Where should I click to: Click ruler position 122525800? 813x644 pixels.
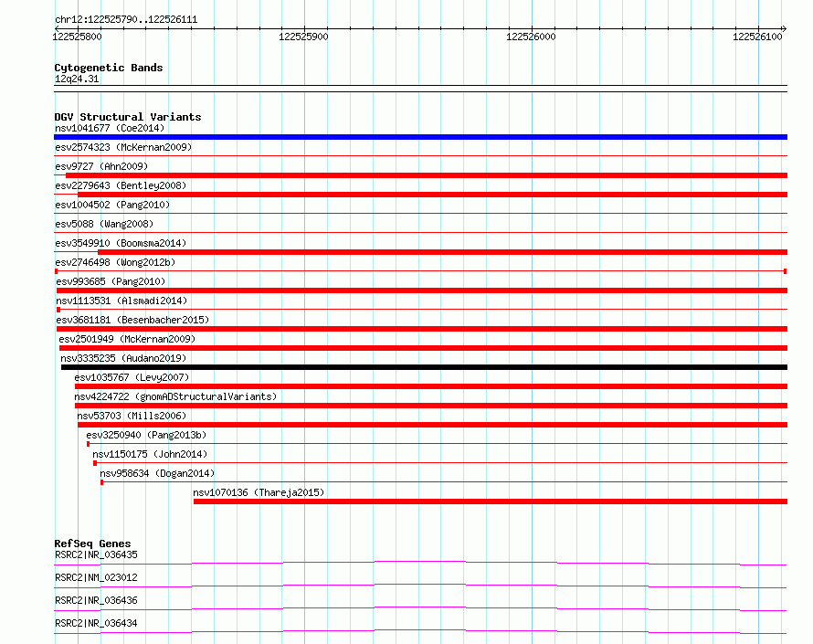[78, 37]
